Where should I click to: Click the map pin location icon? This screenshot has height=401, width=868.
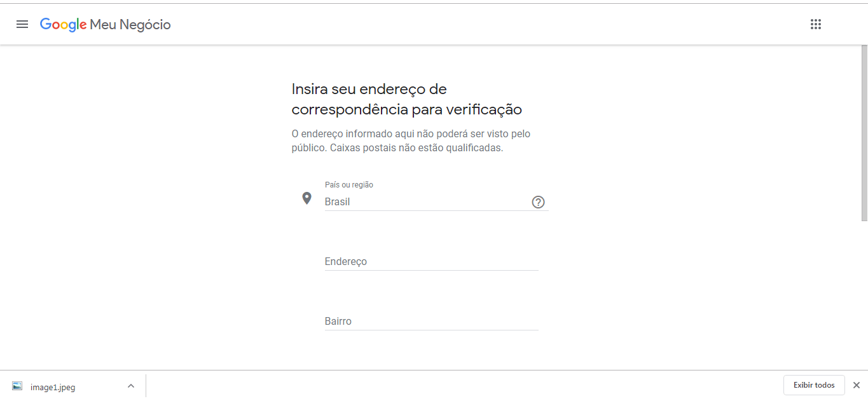click(307, 198)
